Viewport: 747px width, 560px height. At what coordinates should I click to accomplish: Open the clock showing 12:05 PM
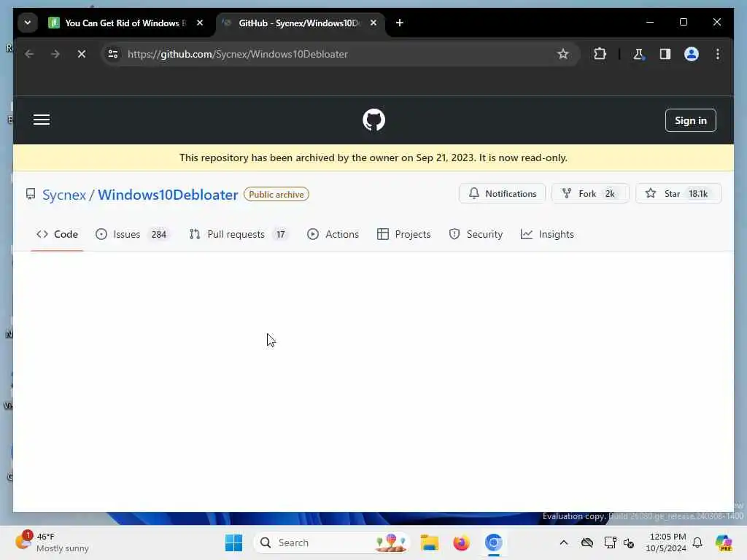(x=665, y=542)
